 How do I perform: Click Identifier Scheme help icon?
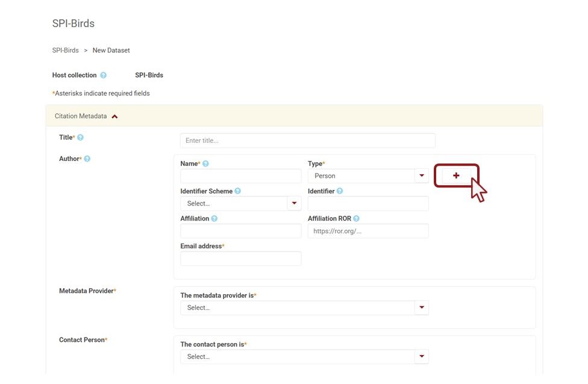click(237, 191)
